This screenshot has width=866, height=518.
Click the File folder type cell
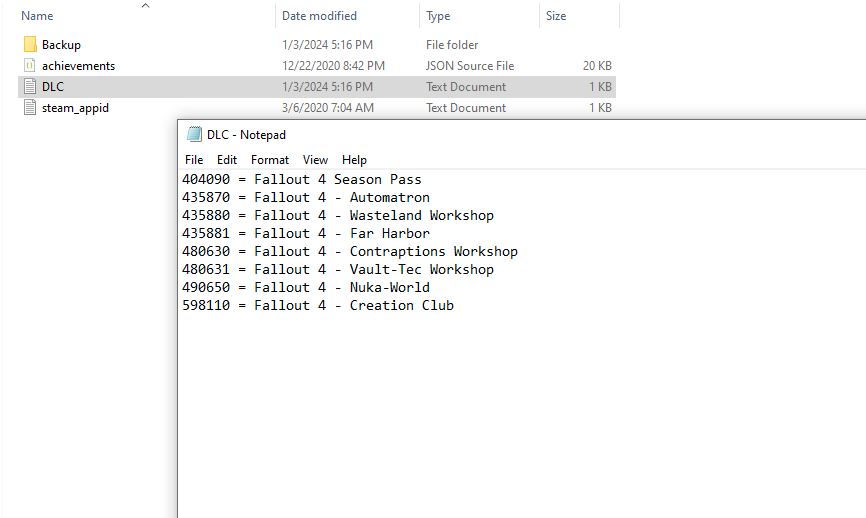(x=452, y=45)
